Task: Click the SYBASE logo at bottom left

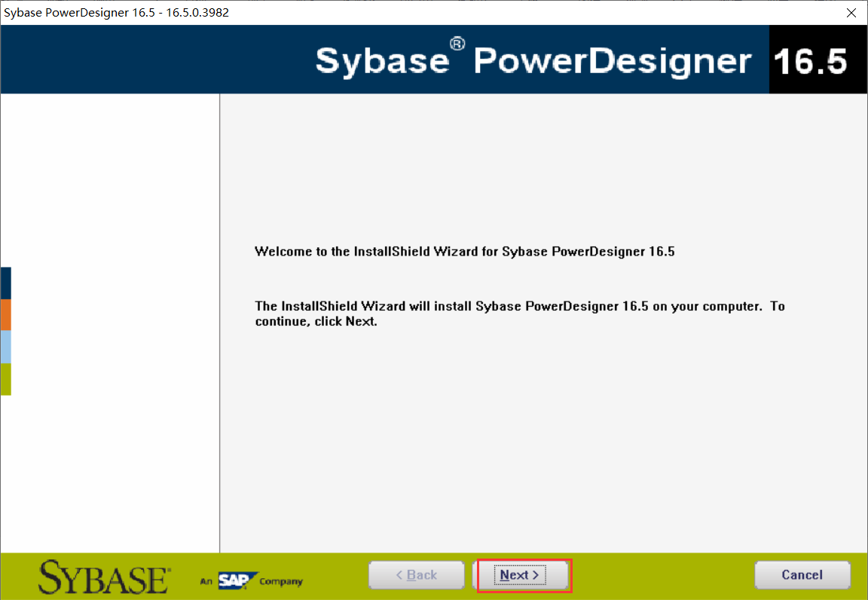Action: click(102, 576)
